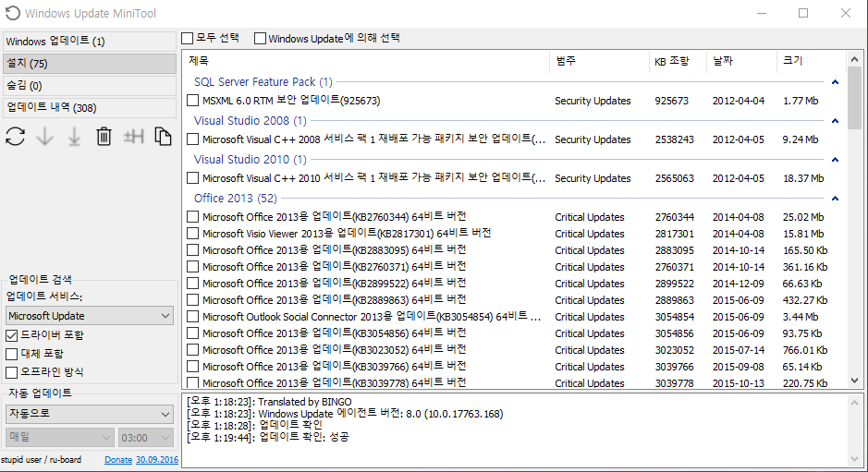Click update list scrollbar down arrow
868x472 pixels.
click(854, 381)
